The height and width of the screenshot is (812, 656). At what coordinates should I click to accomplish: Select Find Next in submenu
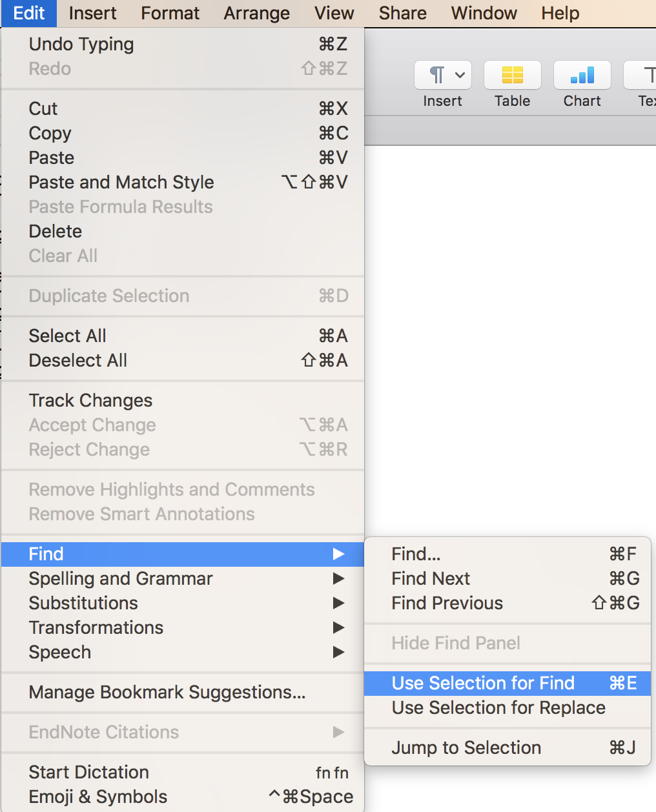pos(431,579)
